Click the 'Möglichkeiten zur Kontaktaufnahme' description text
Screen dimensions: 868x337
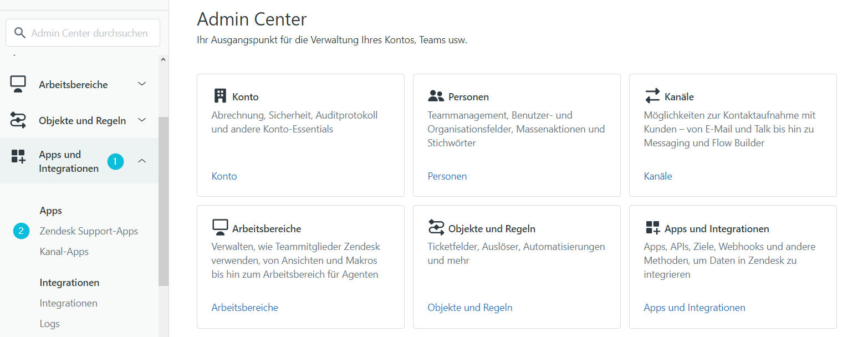tap(729, 129)
